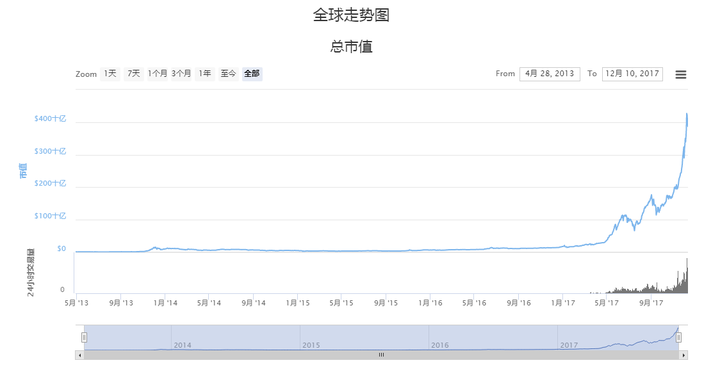
Task: Click the 24小时交易量 axis title
Action: tap(31, 272)
